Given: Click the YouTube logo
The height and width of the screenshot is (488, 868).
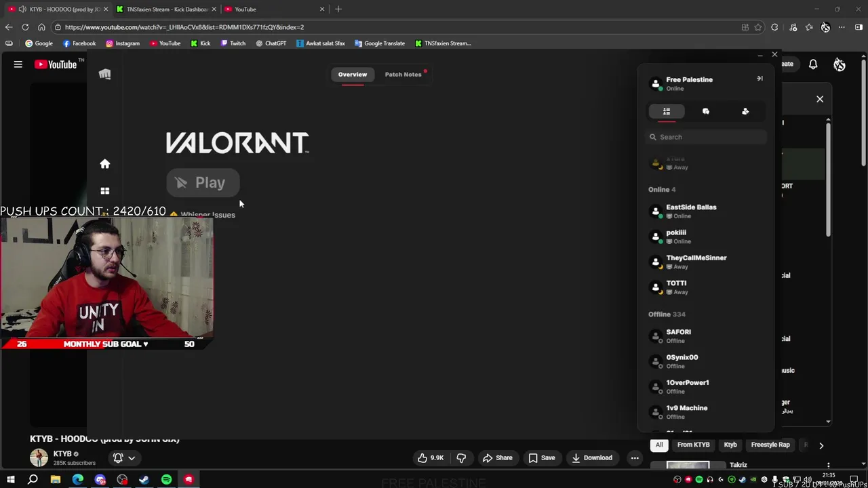Looking at the screenshot, I should coord(56,64).
